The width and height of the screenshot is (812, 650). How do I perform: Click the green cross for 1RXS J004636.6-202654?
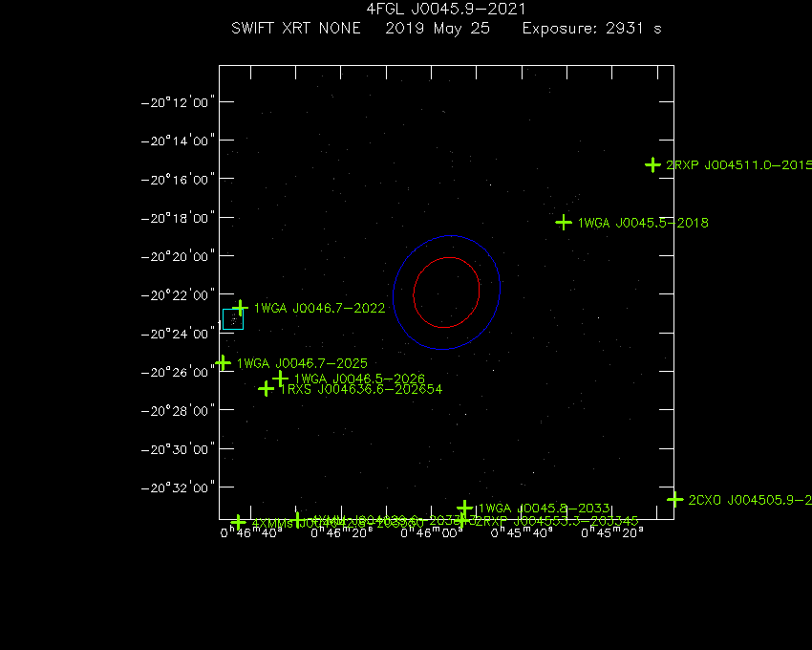(x=266, y=388)
